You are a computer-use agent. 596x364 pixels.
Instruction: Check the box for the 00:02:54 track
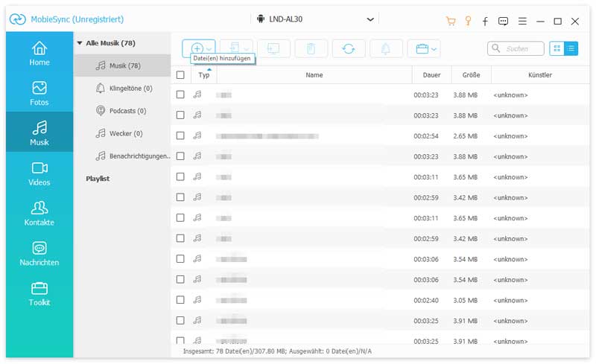coord(180,135)
